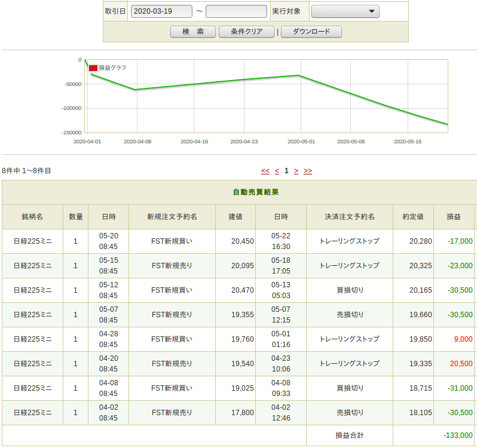Click the 損益 column header
Viewport: 477px width, 448px height.
454,216
